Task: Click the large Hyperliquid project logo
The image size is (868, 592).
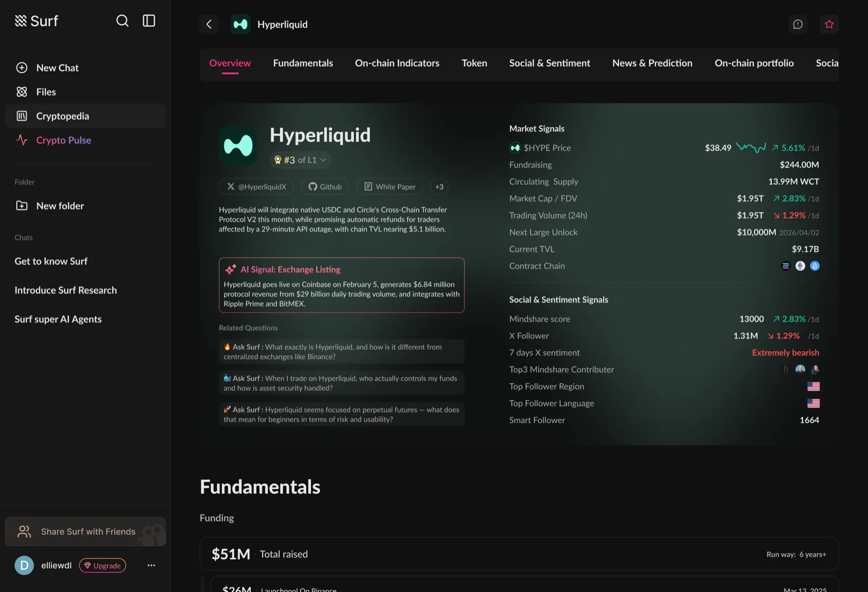Action: coord(238,145)
